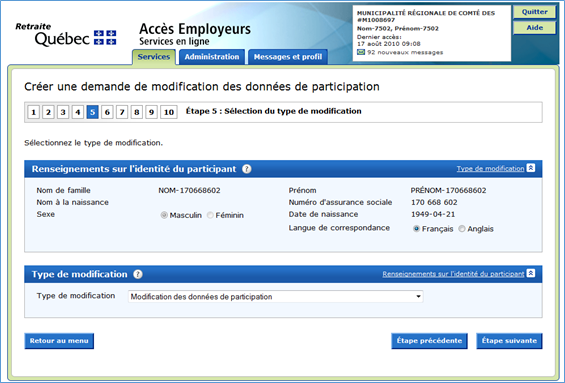Go to step 7 in the wizard

[122, 112]
